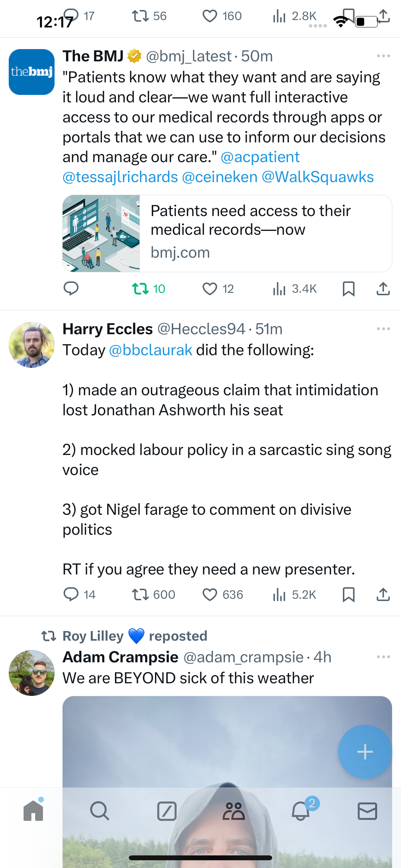Undo repost on The BMJ tweet
This screenshot has height=868, width=401.
click(x=140, y=289)
